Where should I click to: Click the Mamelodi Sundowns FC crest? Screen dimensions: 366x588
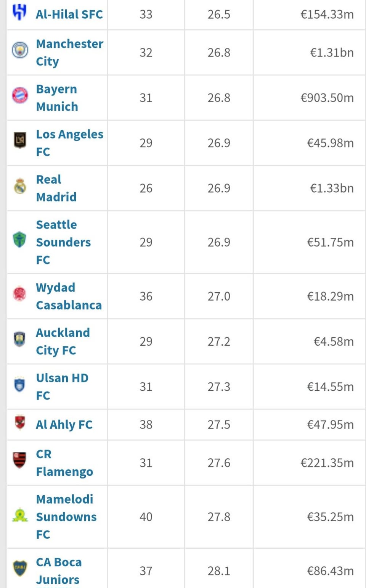(20, 515)
